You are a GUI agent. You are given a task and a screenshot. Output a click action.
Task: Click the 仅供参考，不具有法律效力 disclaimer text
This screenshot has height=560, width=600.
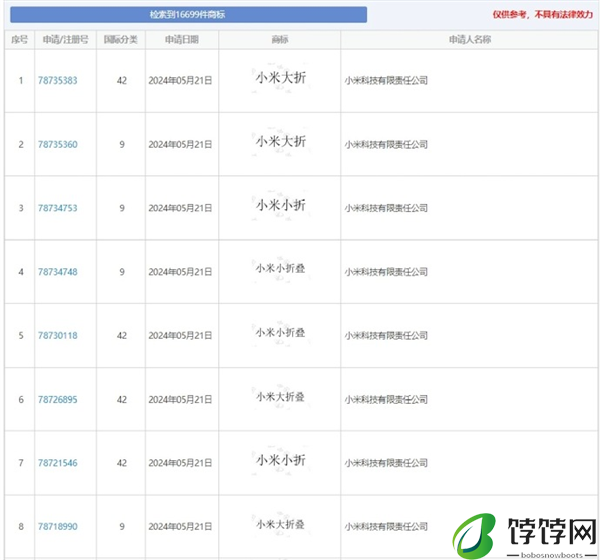click(x=543, y=15)
